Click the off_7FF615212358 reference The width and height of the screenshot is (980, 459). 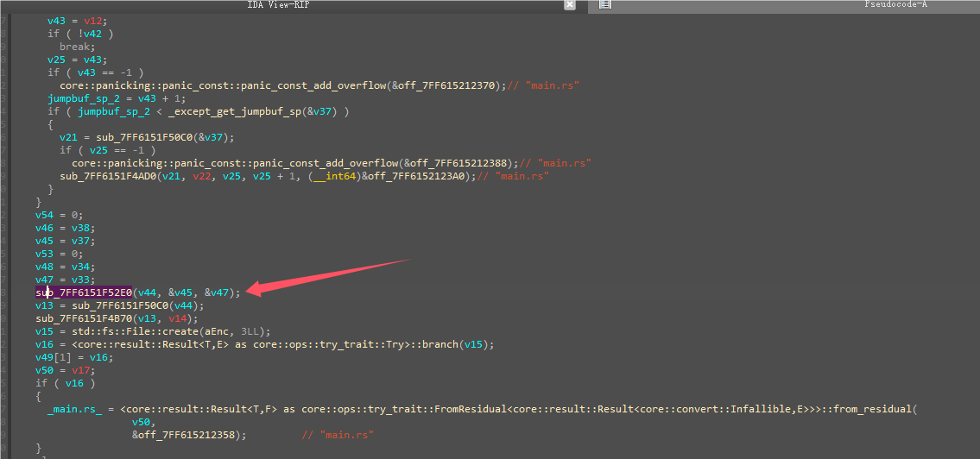pyautogui.click(x=189, y=436)
